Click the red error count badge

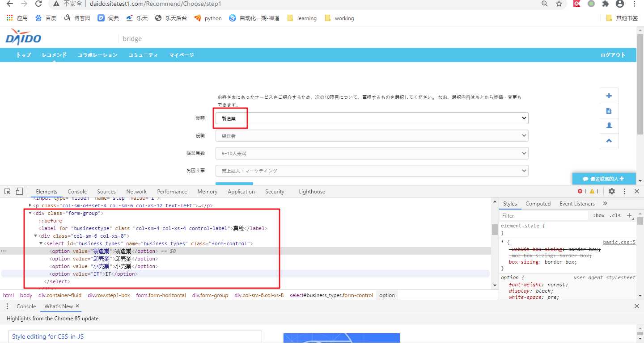tap(582, 191)
